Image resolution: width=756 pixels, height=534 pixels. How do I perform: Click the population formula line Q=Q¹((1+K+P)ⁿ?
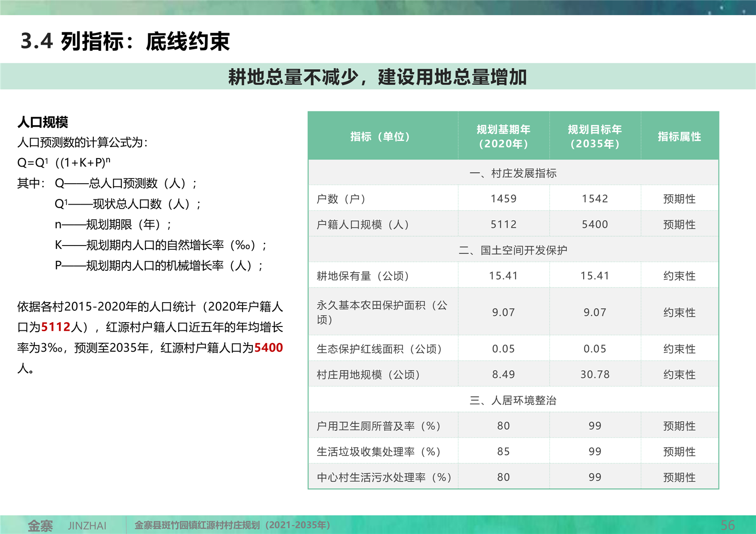pos(64,163)
